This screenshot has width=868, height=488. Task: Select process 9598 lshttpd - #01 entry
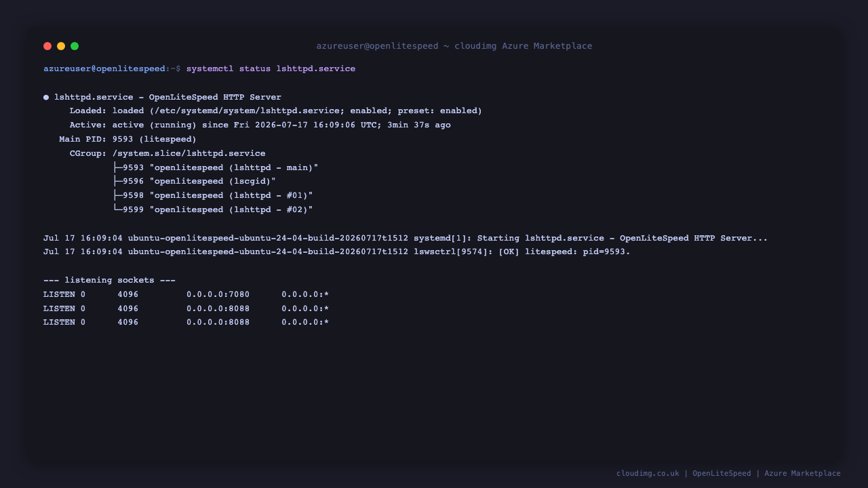(213, 196)
